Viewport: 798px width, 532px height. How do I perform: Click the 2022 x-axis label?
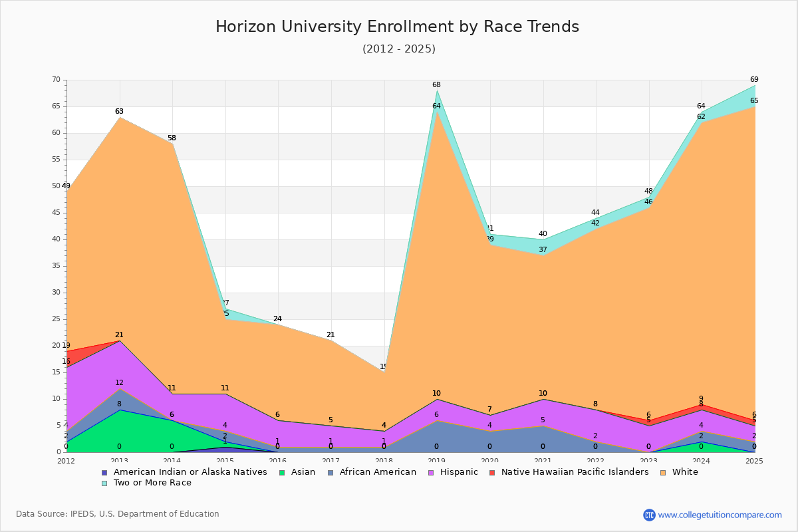click(596, 461)
